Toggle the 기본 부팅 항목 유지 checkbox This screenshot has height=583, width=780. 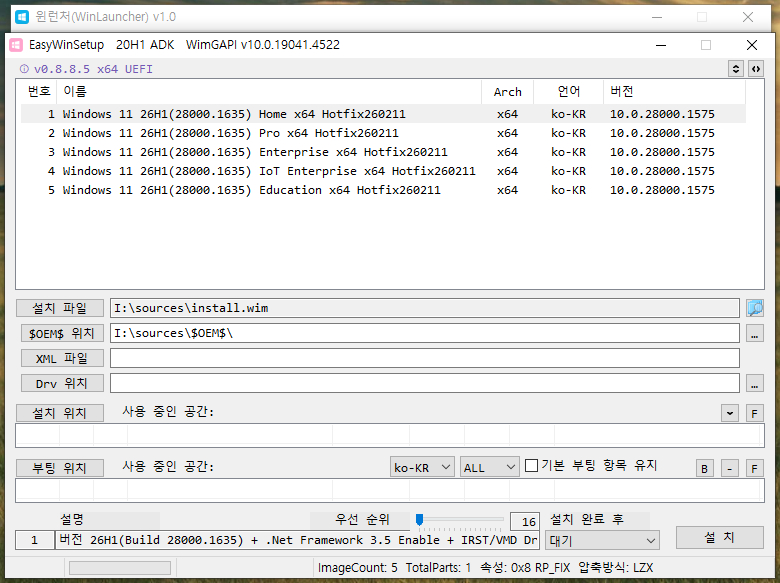coord(531,466)
